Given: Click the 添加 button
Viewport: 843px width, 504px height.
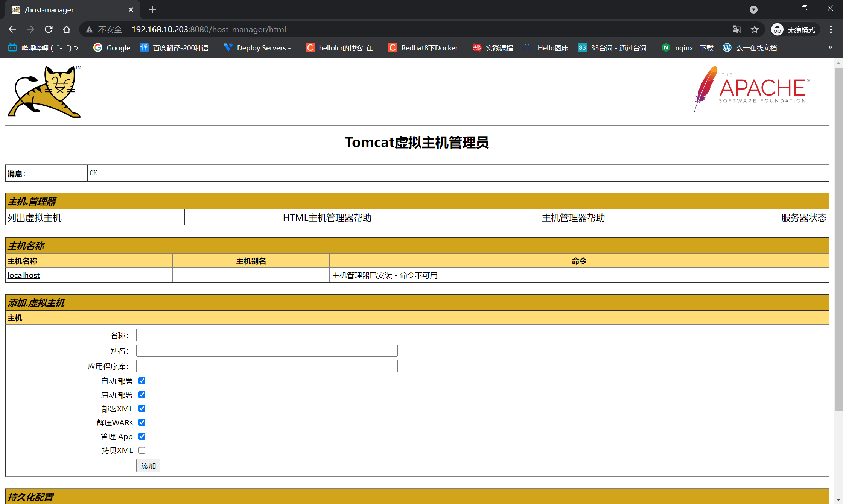Looking at the screenshot, I should tap(148, 466).
